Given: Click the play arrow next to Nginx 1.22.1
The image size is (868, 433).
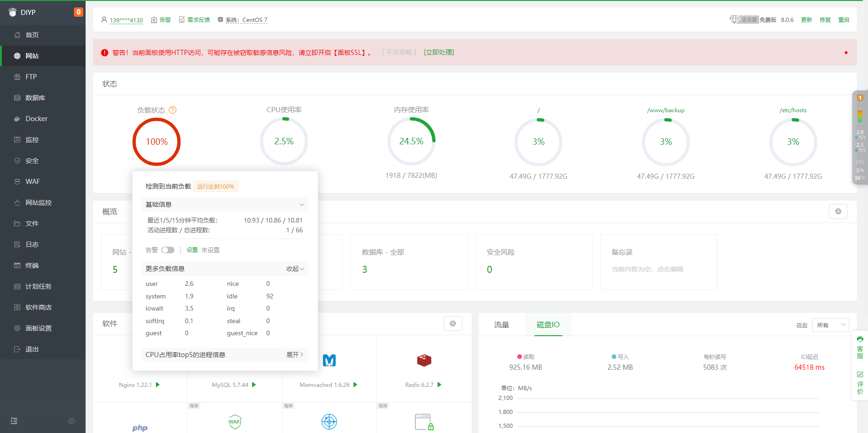Looking at the screenshot, I should pyautogui.click(x=158, y=385).
